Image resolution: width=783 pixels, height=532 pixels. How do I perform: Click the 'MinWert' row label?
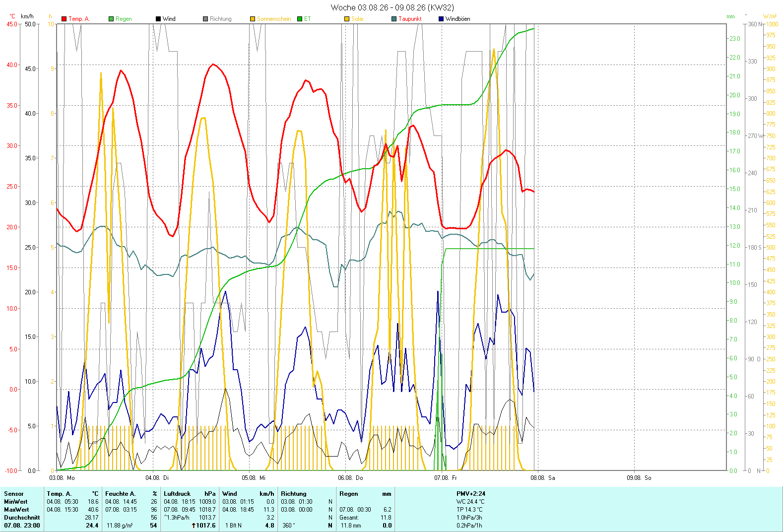(16, 502)
